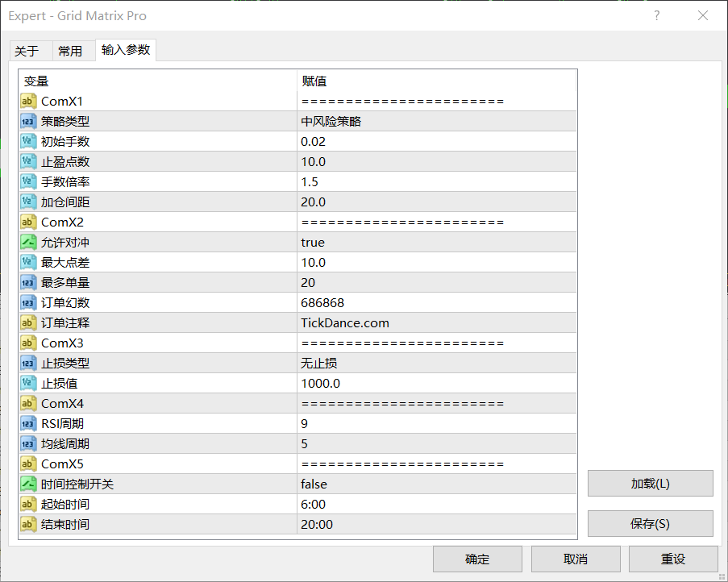Click the 重设 reset button

(672, 559)
